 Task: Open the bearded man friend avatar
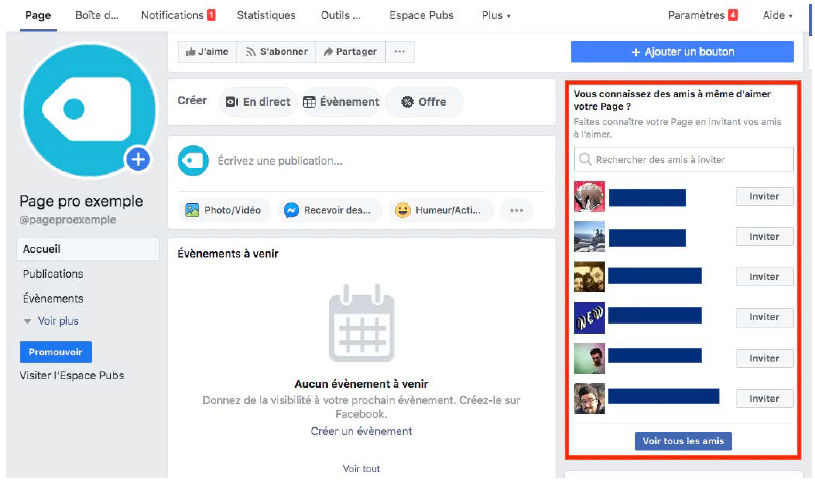point(589,399)
